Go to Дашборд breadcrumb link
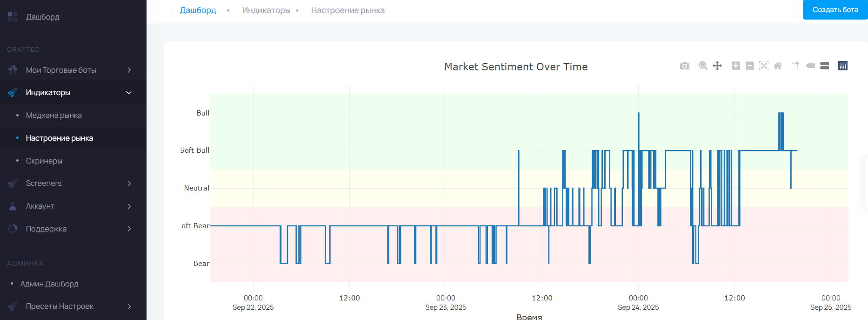This screenshot has width=868, height=320. [x=198, y=10]
